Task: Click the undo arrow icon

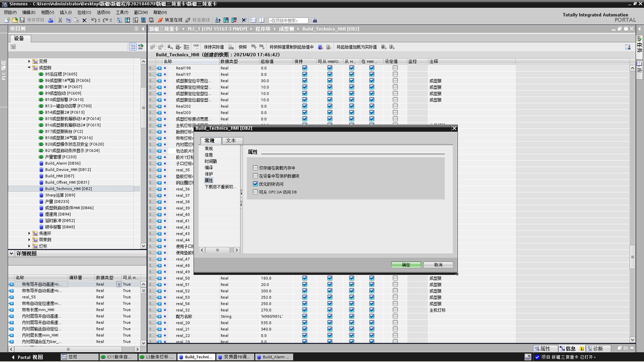Action: tap(94, 20)
